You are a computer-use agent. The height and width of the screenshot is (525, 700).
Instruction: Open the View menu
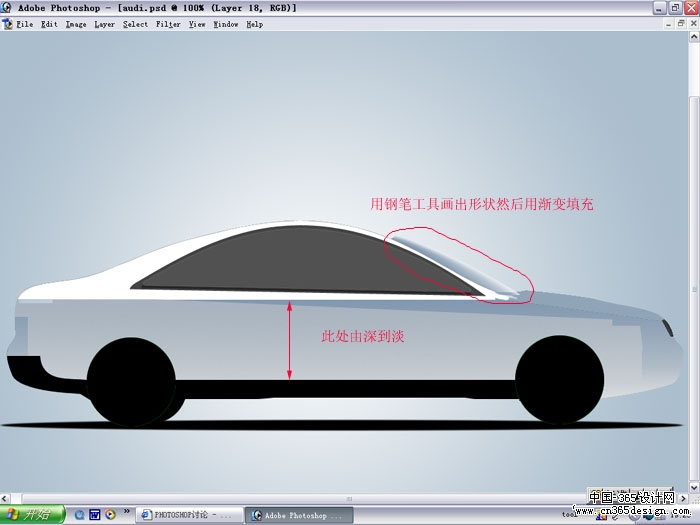197,24
